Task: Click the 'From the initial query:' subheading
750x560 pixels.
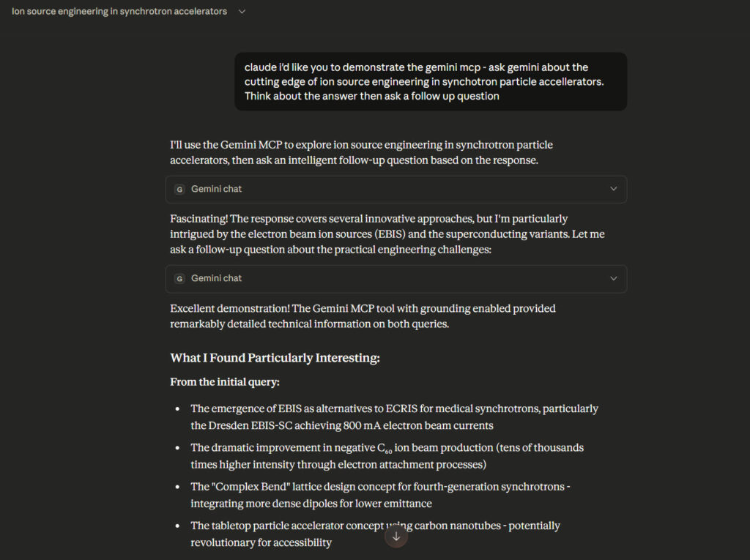Action: tap(224, 382)
